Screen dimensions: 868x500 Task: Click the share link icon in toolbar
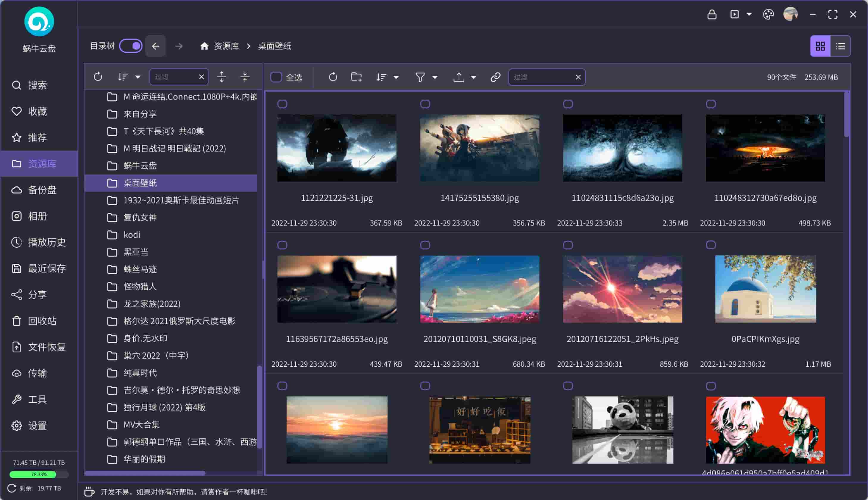click(x=495, y=77)
